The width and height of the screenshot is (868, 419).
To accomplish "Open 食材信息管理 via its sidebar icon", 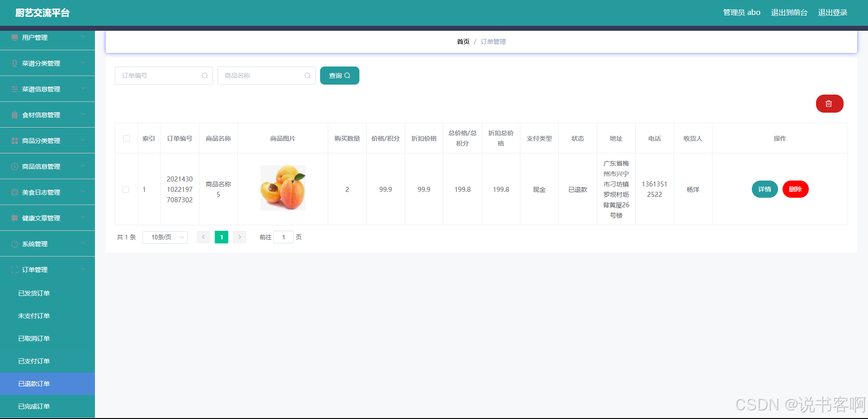I will click(14, 114).
